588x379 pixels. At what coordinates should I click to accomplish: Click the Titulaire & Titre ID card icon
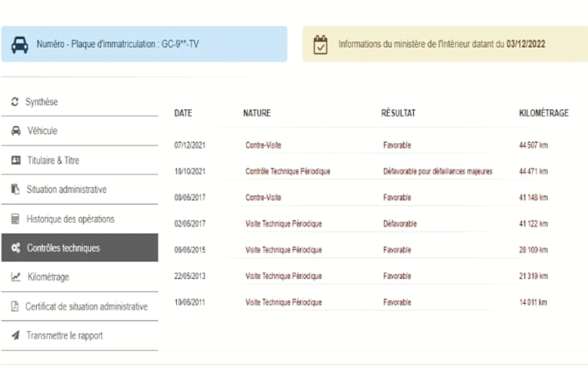(x=15, y=160)
